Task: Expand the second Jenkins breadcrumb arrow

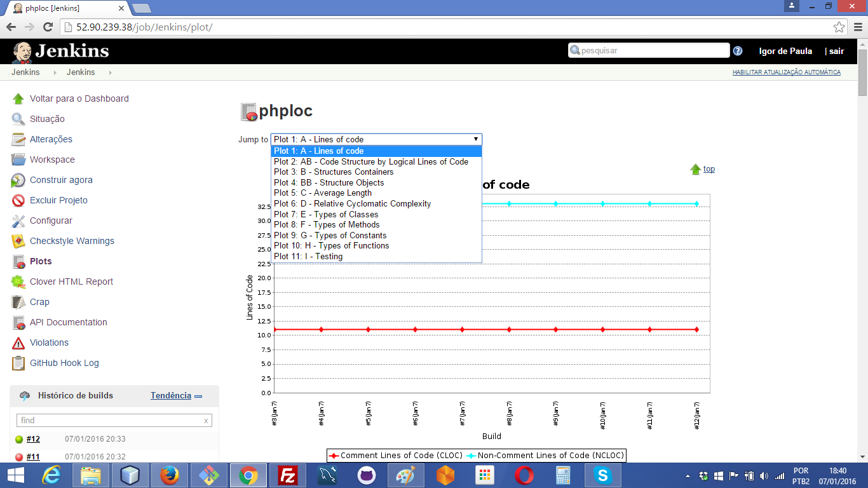Action: coord(111,72)
